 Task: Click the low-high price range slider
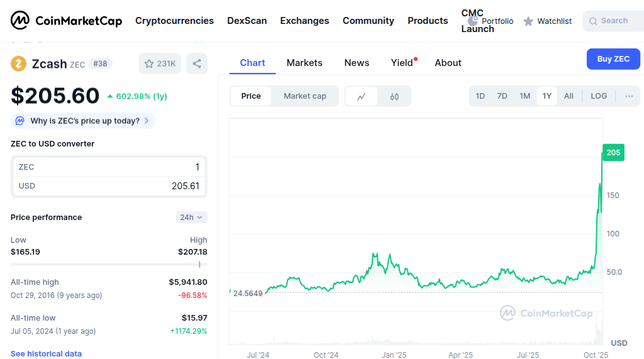point(109,265)
